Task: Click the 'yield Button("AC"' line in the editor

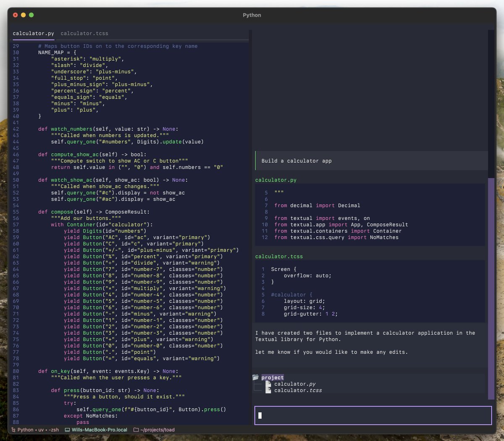Action: pyautogui.click(x=137, y=237)
